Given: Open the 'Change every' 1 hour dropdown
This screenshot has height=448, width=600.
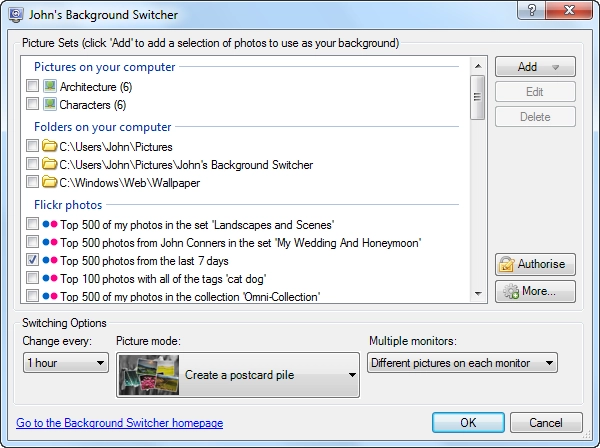Looking at the screenshot, I should coord(66,363).
